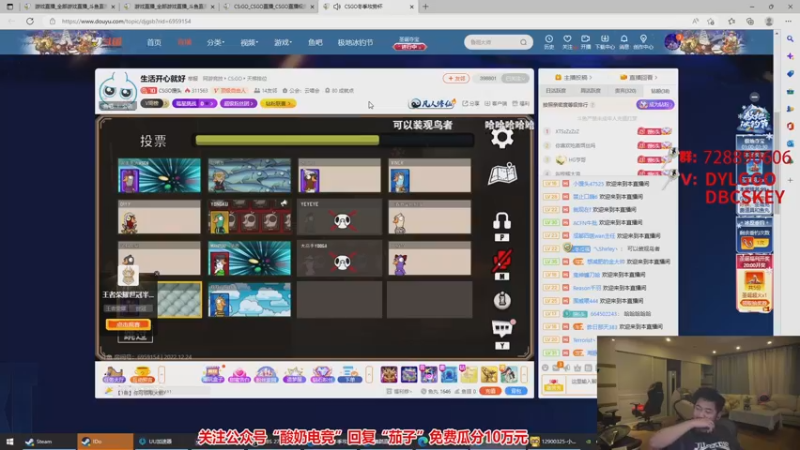Open the user avatar in the header
The height and width of the screenshot is (450, 800).
click(672, 42)
